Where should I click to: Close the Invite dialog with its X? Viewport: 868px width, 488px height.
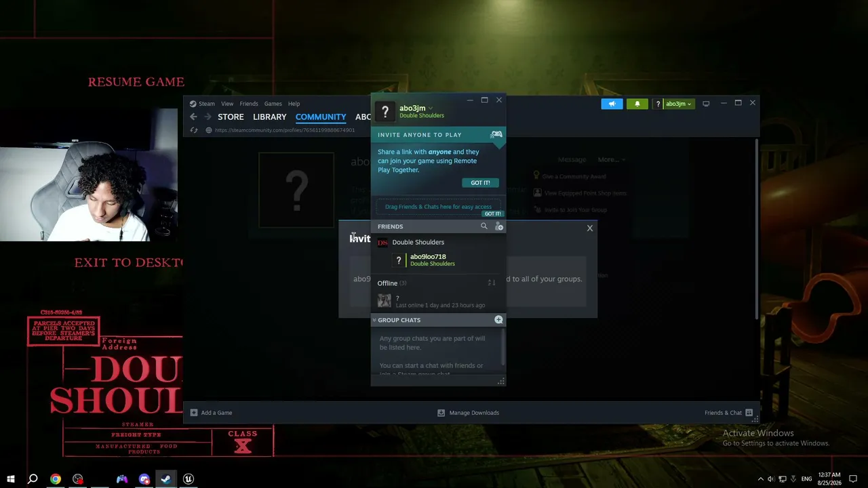pyautogui.click(x=590, y=228)
